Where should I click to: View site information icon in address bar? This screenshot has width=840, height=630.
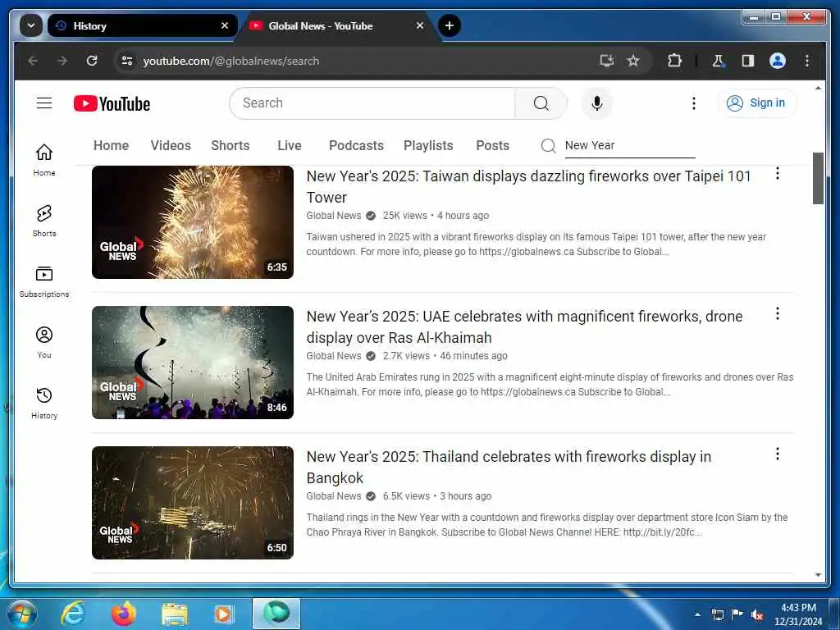click(x=127, y=61)
